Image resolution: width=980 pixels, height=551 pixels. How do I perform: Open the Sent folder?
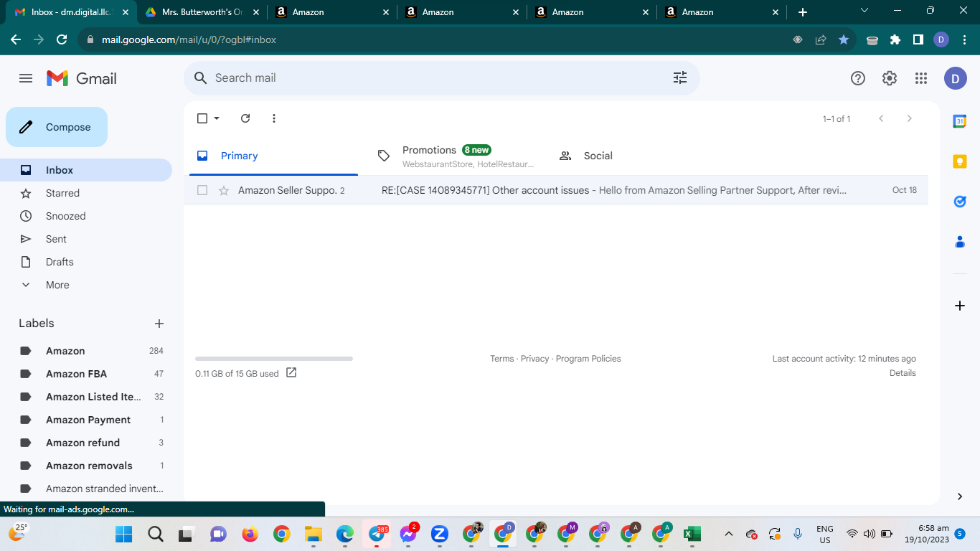86,239
